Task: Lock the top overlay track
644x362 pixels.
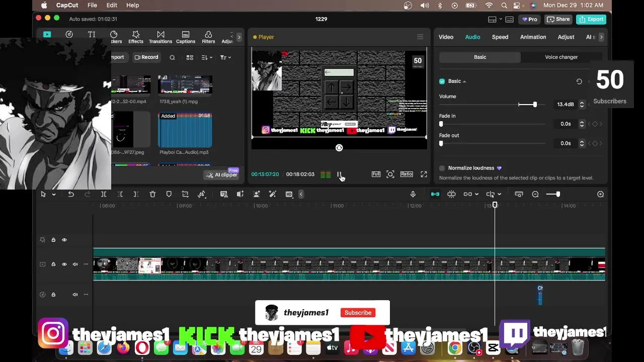Action: coord(53,240)
